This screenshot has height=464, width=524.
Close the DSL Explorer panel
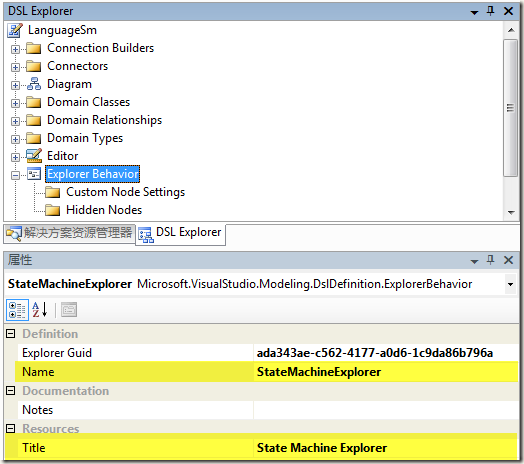coord(508,11)
